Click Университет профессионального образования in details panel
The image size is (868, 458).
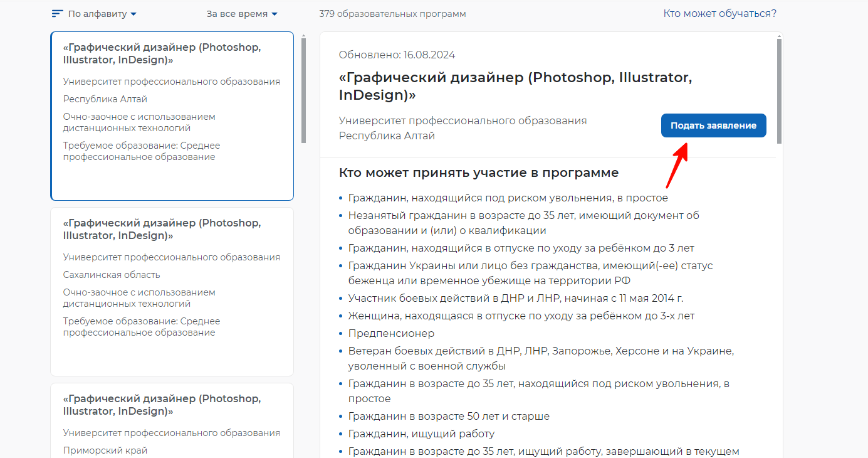click(x=463, y=120)
